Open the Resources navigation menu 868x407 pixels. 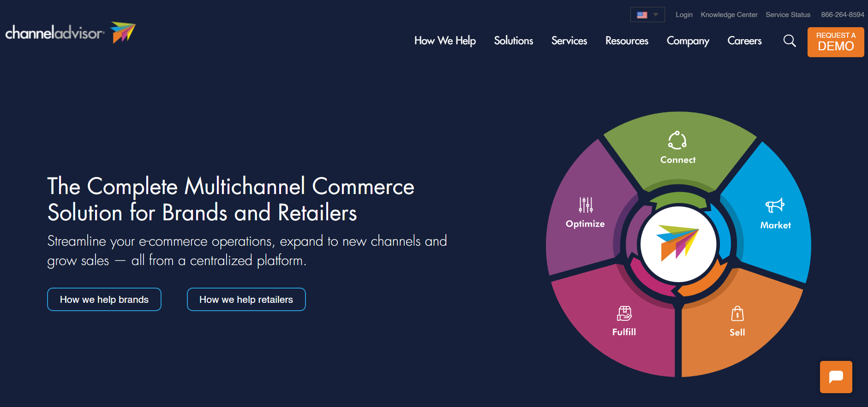(x=627, y=41)
